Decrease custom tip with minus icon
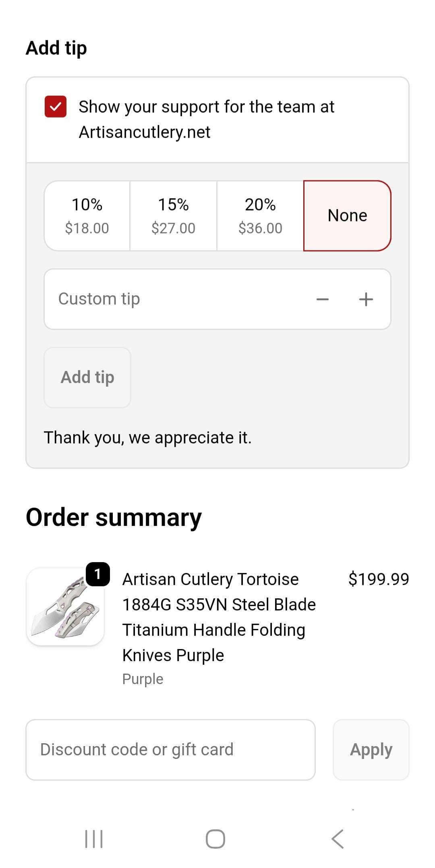The image size is (435, 868). (x=323, y=299)
